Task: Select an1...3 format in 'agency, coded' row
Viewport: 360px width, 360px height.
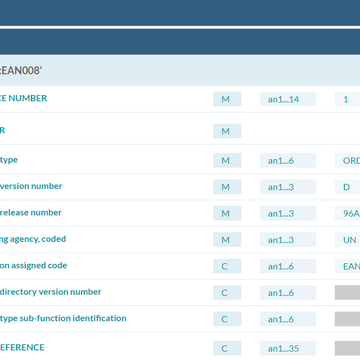Action: coord(288,240)
